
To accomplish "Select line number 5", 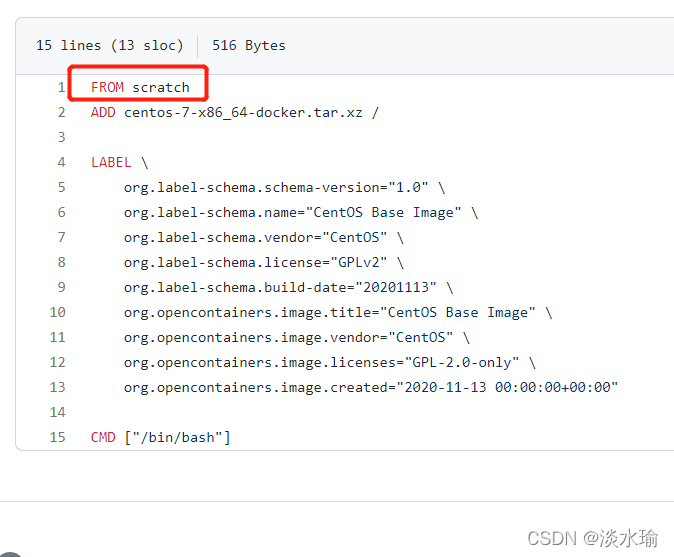I will coord(61,187).
